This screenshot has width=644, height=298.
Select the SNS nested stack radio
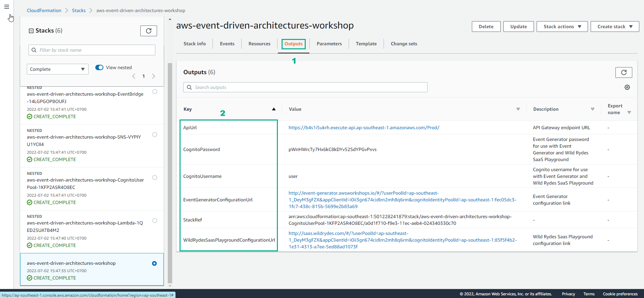click(x=155, y=135)
